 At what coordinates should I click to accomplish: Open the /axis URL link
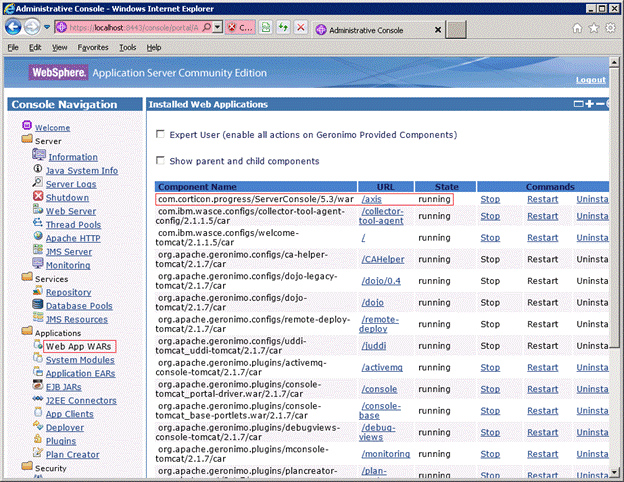[372, 199]
